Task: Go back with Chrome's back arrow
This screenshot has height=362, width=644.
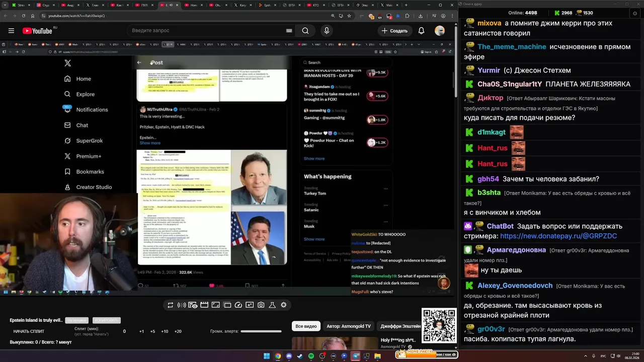Action: pos(6,16)
